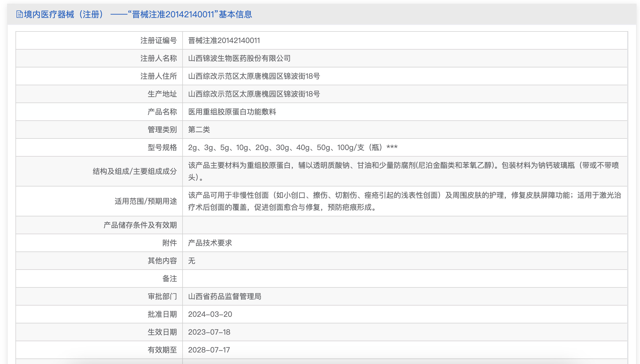
Task: Click approval department 山西省药品监督管理局
Action: pyautogui.click(x=225, y=296)
